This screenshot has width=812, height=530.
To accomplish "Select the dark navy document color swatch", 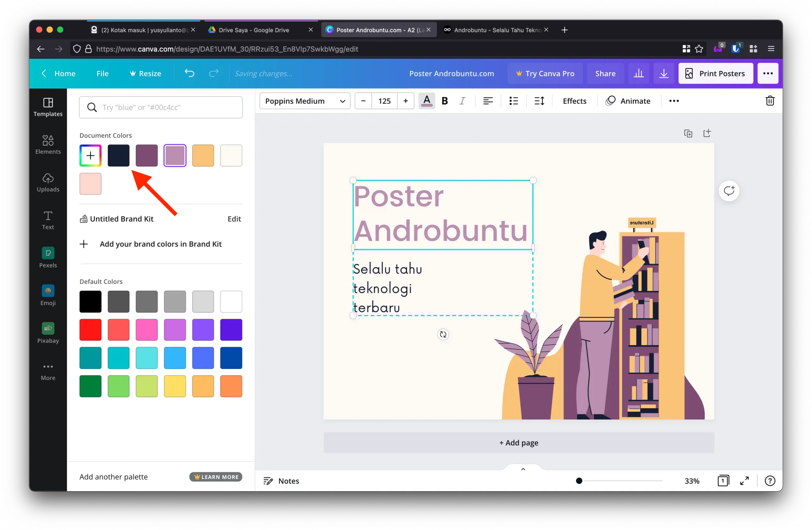I will pos(118,155).
